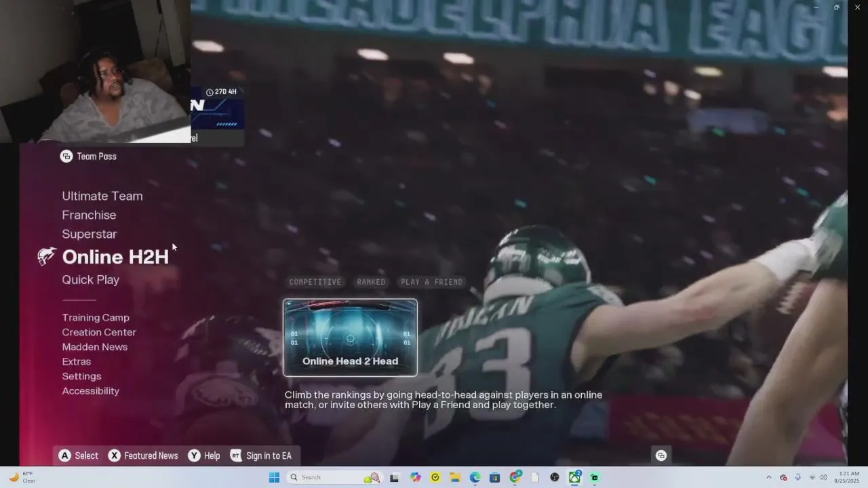Open Task View on taskbar
This screenshot has width=868, height=488.
(x=394, y=477)
